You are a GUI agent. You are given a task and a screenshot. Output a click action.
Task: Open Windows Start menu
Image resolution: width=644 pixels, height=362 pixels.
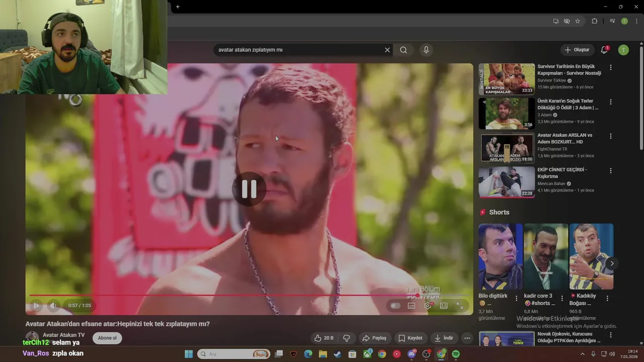tap(189, 354)
